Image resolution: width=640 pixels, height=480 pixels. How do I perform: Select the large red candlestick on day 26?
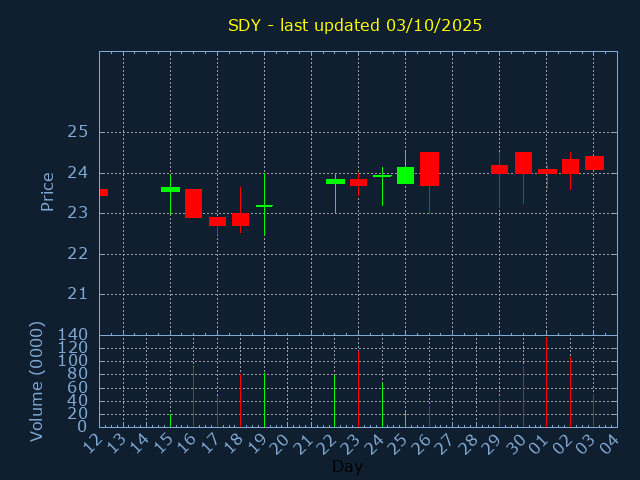click(x=429, y=168)
